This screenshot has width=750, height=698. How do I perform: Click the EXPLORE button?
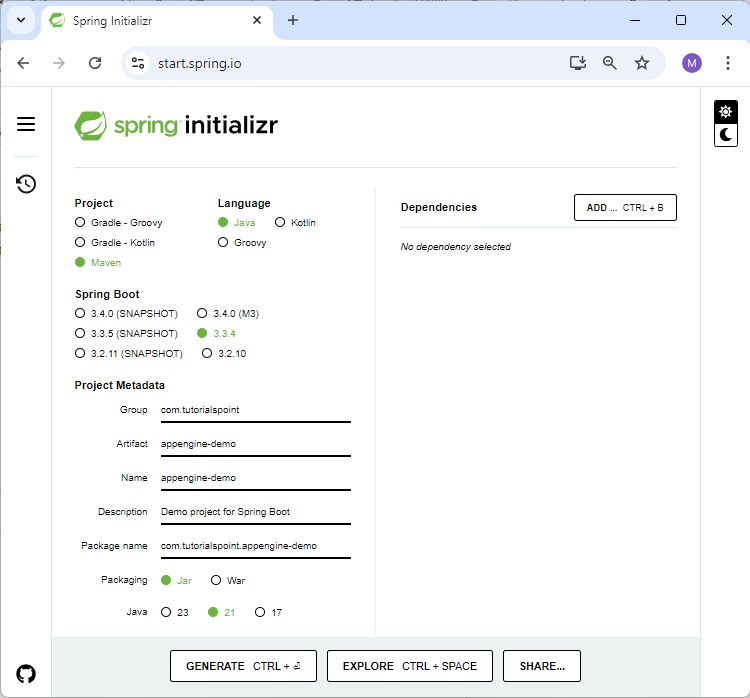(409, 666)
